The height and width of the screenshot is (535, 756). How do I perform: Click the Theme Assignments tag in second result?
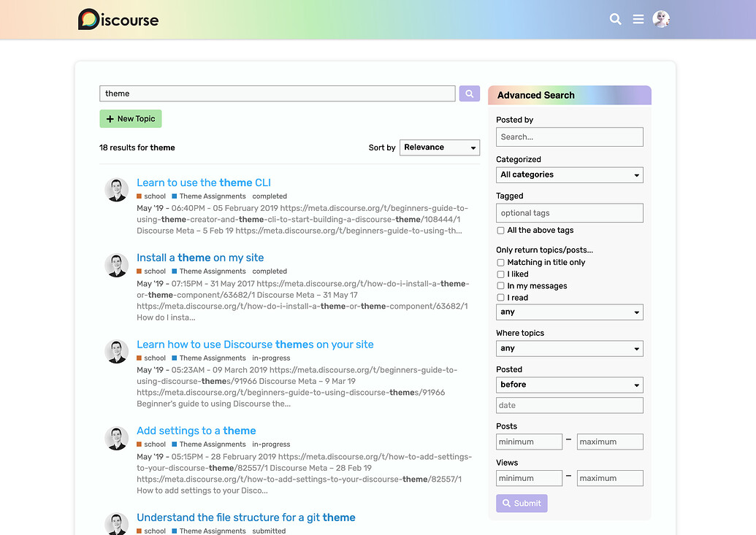point(209,272)
